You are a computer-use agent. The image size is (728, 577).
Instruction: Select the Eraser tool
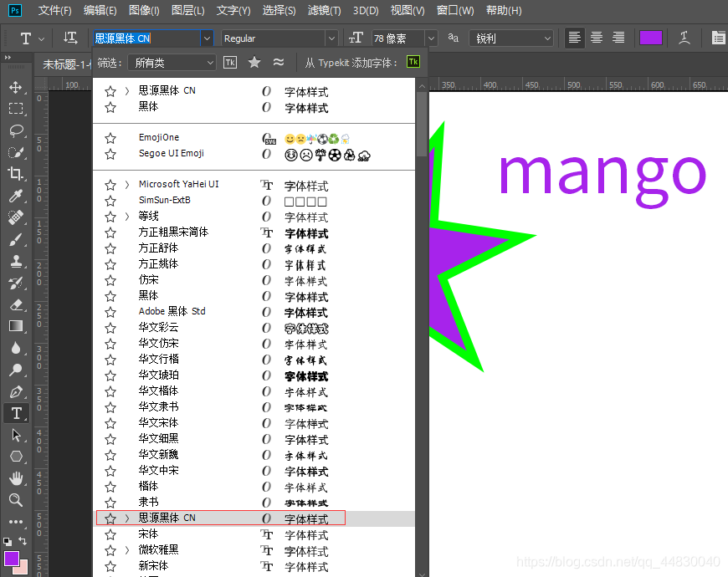(16, 304)
